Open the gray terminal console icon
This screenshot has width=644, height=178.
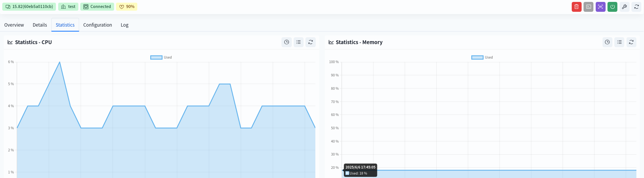click(588, 7)
